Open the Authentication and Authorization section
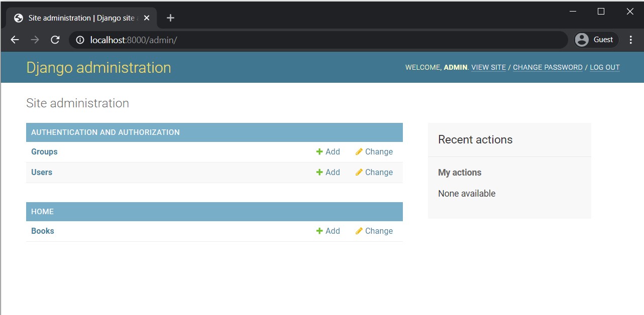The image size is (644, 315). click(105, 132)
